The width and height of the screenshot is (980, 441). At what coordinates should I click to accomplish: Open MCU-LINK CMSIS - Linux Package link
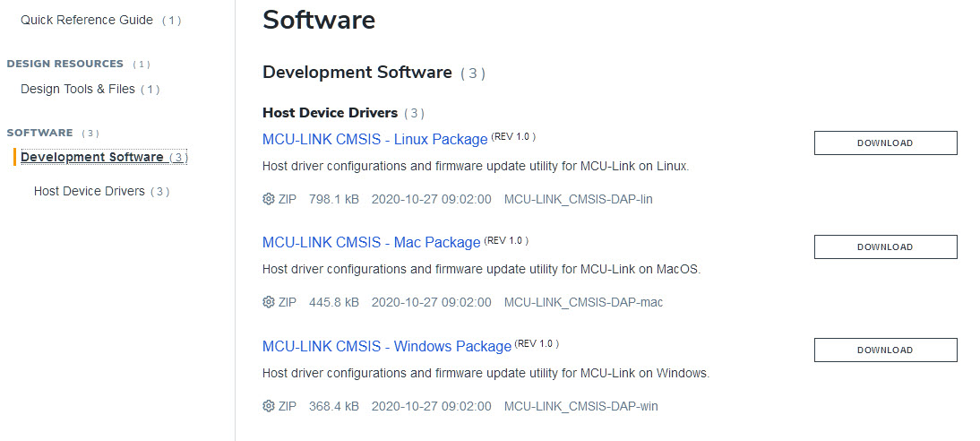[374, 139]
